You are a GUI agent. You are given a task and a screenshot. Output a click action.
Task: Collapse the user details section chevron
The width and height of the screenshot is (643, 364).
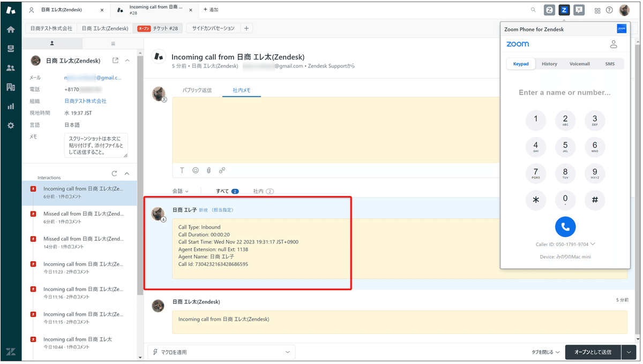[127, 60]
